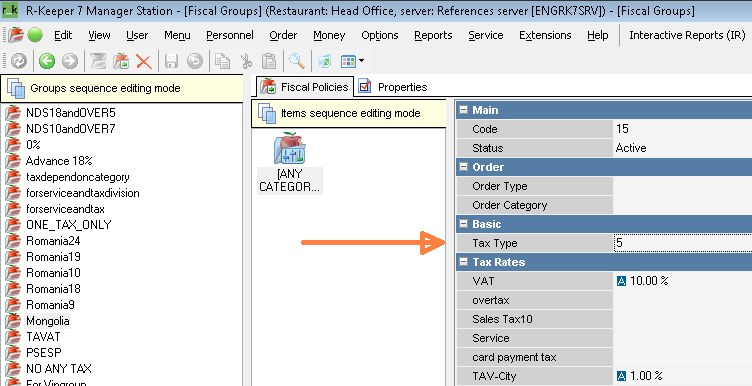752x386 pixels.
Task: Click the card payment tax row
Action: (x=604, y=357)
